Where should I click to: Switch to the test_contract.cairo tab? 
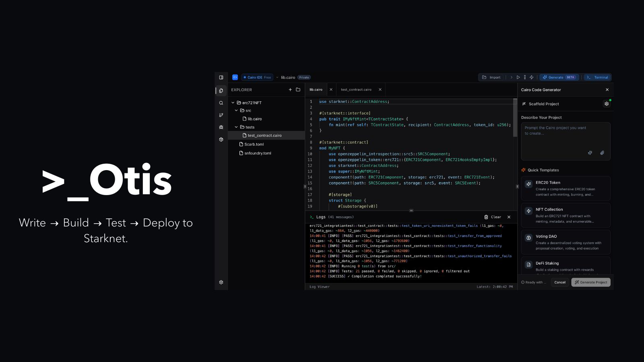pyautogui.click(x=356, y=89)
